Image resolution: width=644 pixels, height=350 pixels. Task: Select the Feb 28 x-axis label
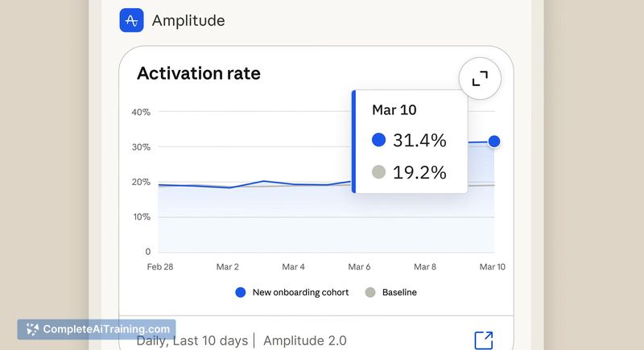[160, 266]
